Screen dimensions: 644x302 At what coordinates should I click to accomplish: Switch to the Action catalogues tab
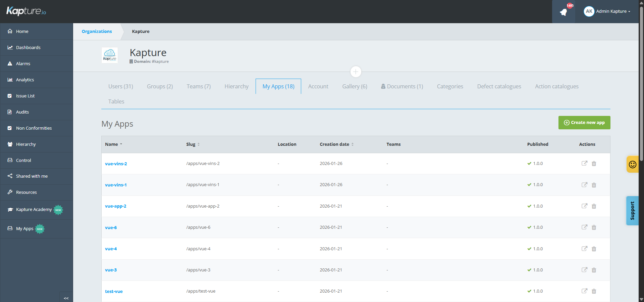tap(556, 86)
